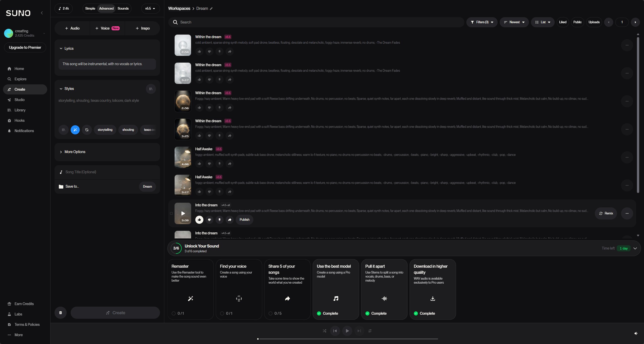Click the song list vertical scrollbar
Screen dimensions: 644x344
point(638,115)
